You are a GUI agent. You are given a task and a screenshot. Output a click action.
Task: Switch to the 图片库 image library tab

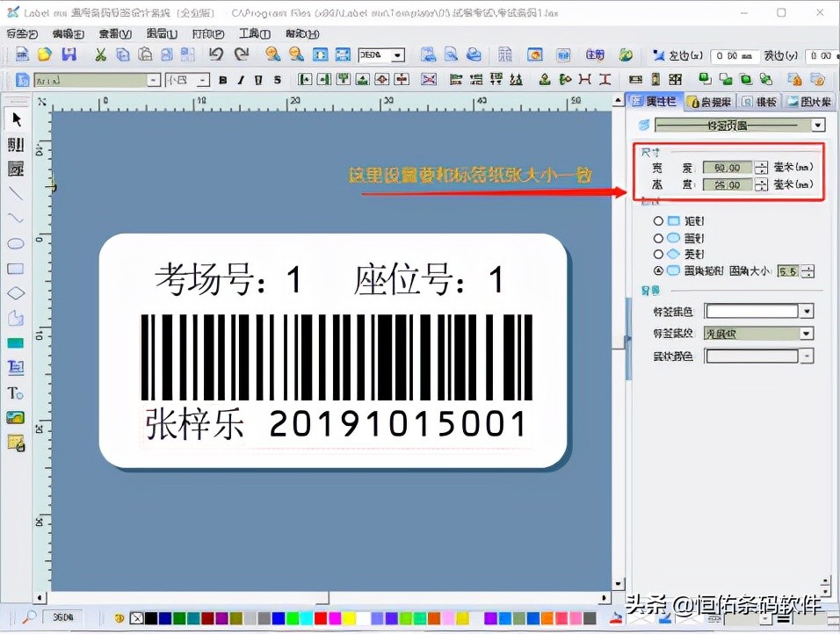807,102
